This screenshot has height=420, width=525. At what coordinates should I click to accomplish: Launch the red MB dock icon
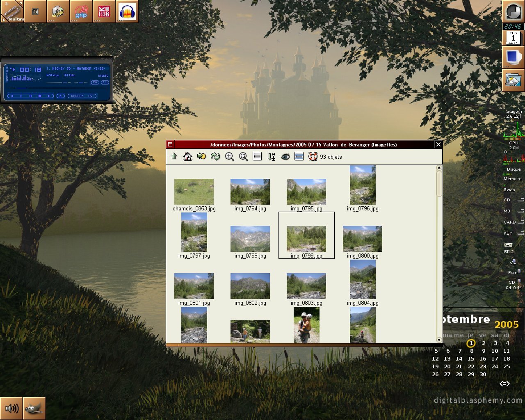point(104,11)
